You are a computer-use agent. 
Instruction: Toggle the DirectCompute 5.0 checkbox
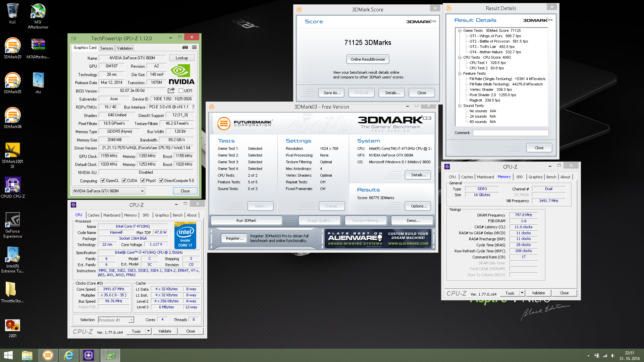(161, 181)
